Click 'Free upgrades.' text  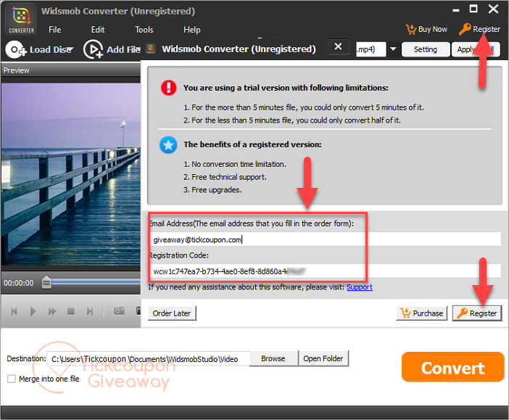pos(216,190)
